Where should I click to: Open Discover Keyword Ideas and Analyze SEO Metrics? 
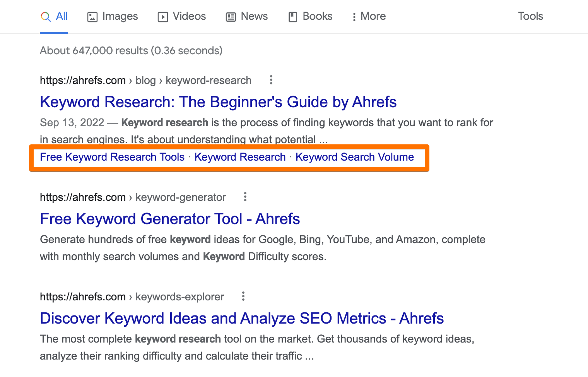(x=241, y=318)
